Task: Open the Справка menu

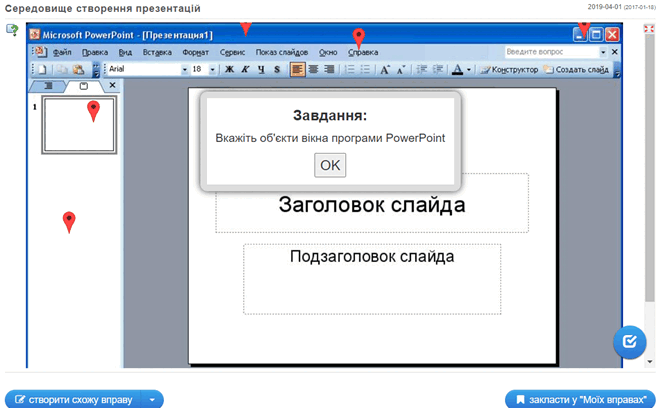Action: [x=363, y=52]
